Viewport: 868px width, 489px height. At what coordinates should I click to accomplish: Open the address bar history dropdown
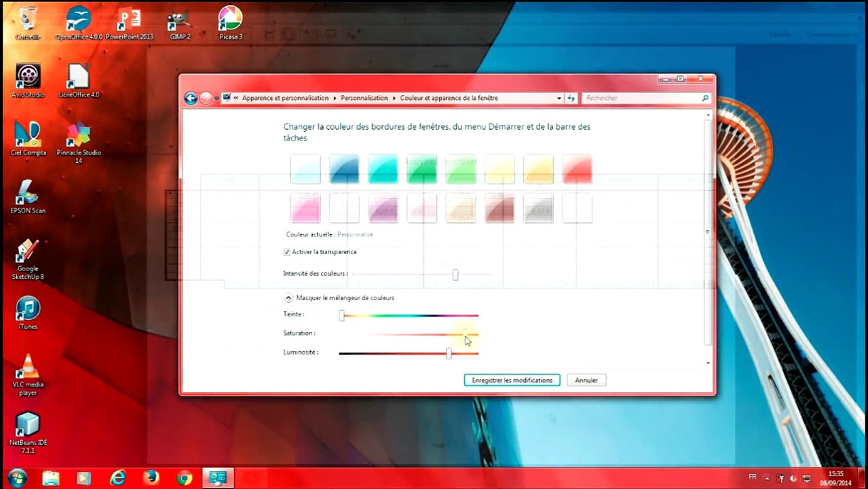pyautogui.click(x=559, y=98)
